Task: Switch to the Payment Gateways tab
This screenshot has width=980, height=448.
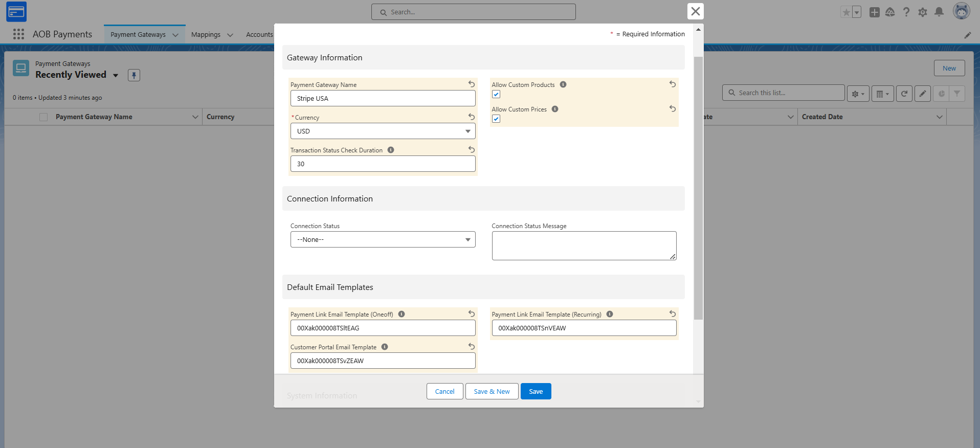Action: [x=138, y=35]
